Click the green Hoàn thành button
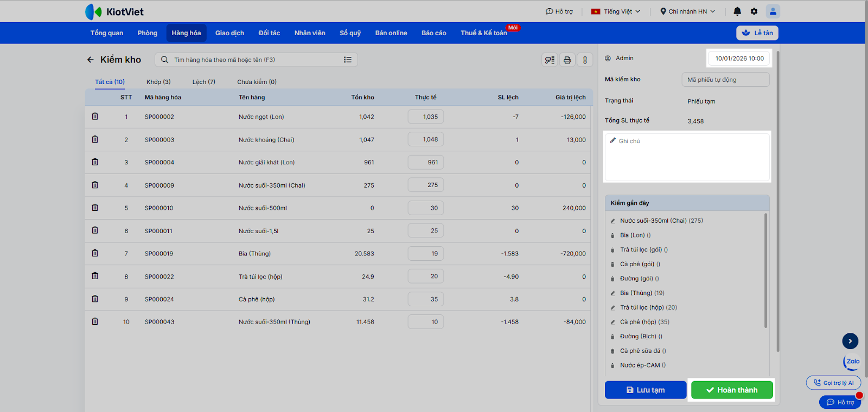The image size is (868, 412). pyautogui.click(x=731, y=390)
